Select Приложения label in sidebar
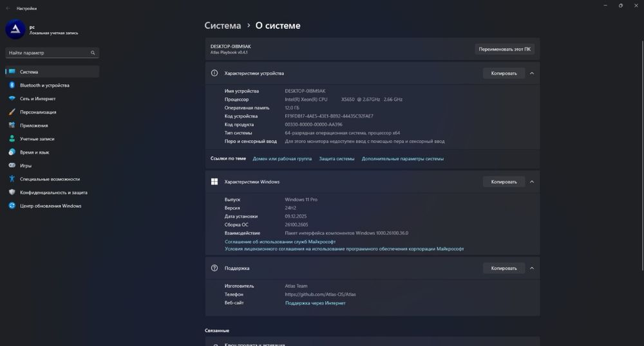This screenshot has width=644, height=346. (33, 125)
